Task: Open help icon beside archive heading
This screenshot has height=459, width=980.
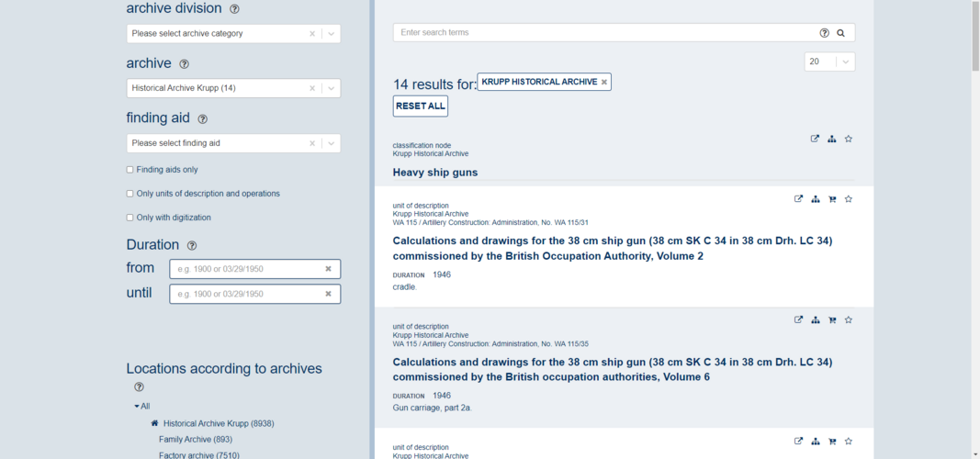Action: (x=184, y=63)
